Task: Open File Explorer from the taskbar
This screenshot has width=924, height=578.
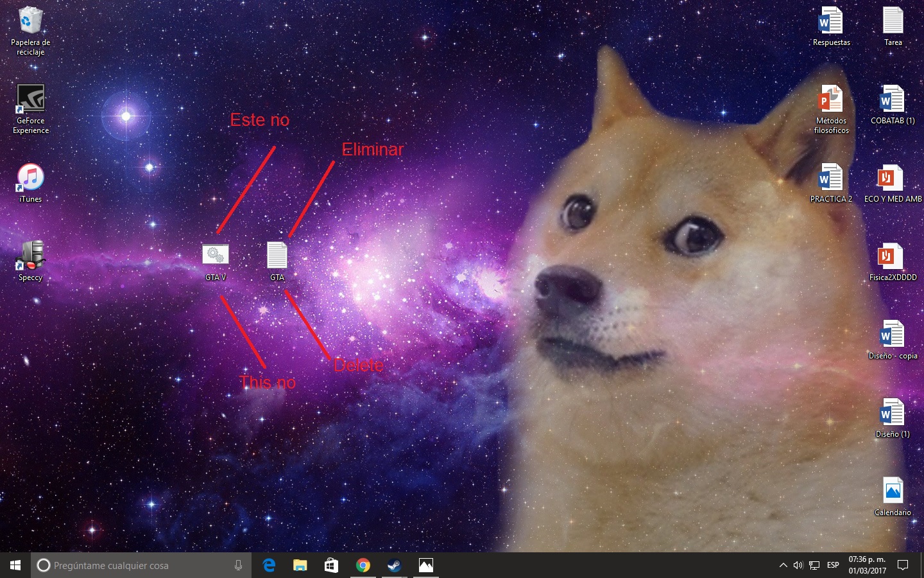Action: [x=300, y=565]
